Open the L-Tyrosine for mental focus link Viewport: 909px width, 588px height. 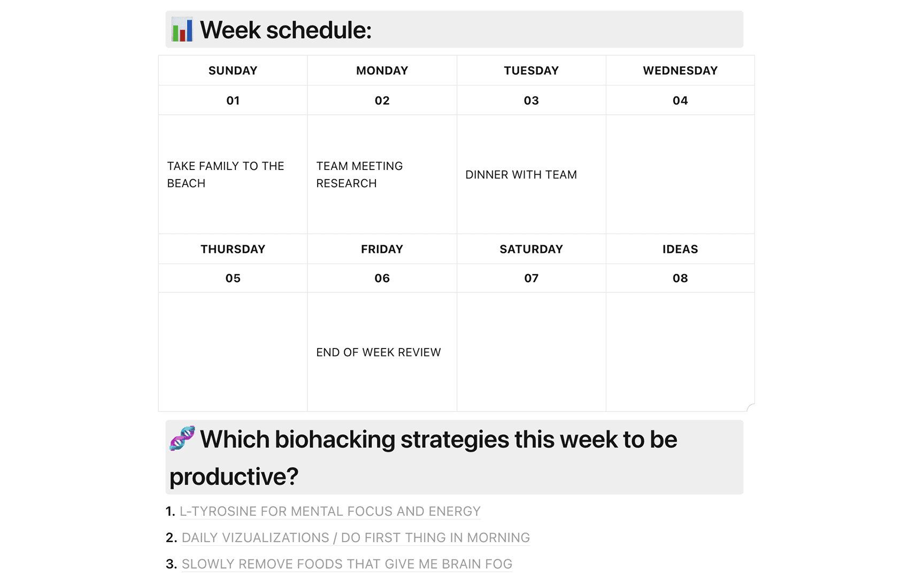click(330, 512)
